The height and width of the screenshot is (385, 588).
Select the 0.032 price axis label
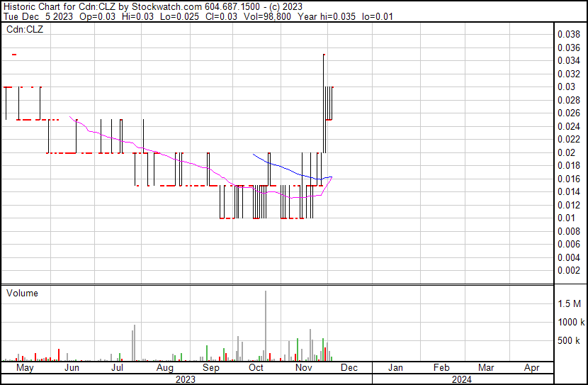pos(568,74)
